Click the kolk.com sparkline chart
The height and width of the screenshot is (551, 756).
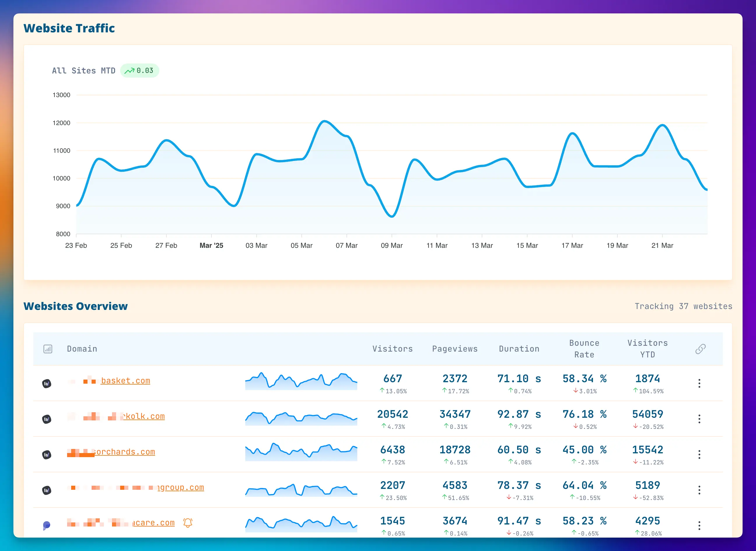(301, 418)
